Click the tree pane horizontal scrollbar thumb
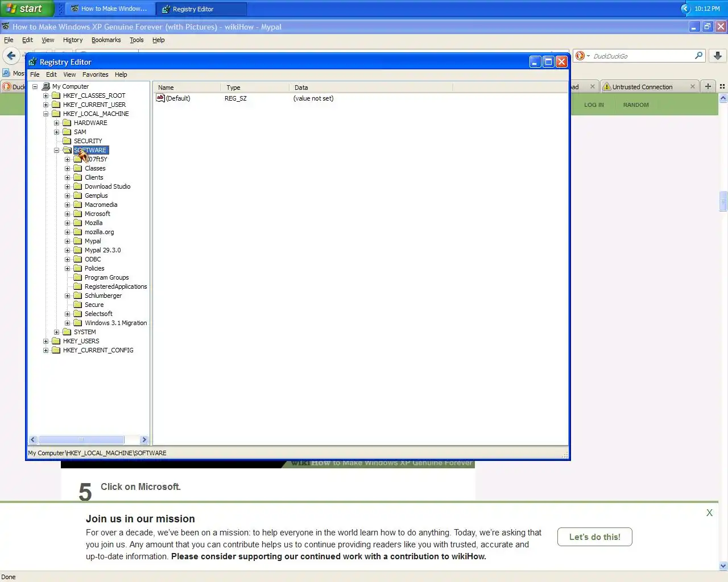This screenshot has width=728, height=582. coord(81,439)
